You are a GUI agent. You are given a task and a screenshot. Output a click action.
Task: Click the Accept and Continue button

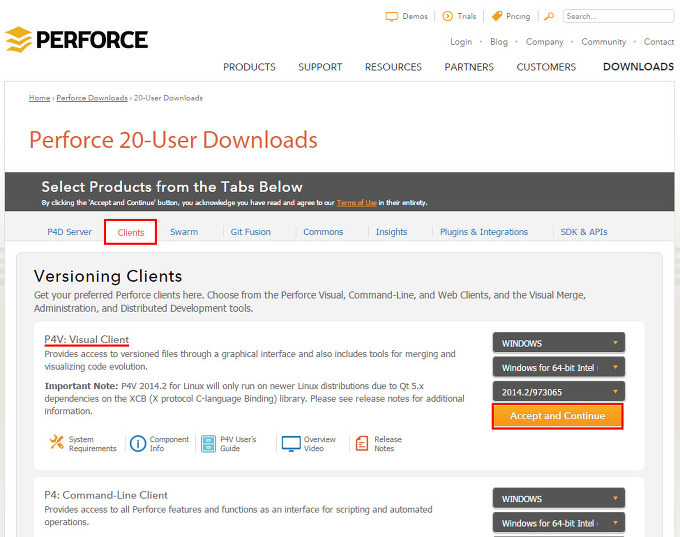coord(557,416)
